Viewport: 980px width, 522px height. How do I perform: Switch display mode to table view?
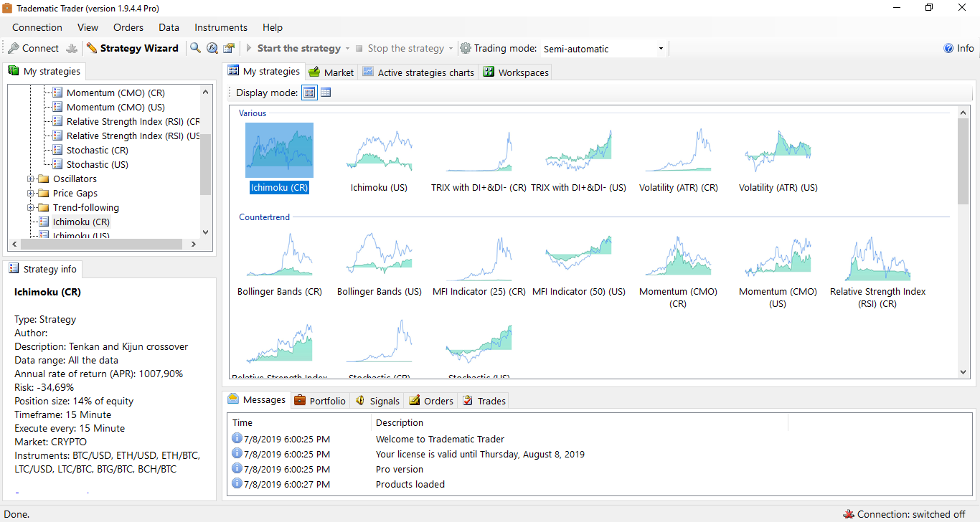[x=326, y=92]
